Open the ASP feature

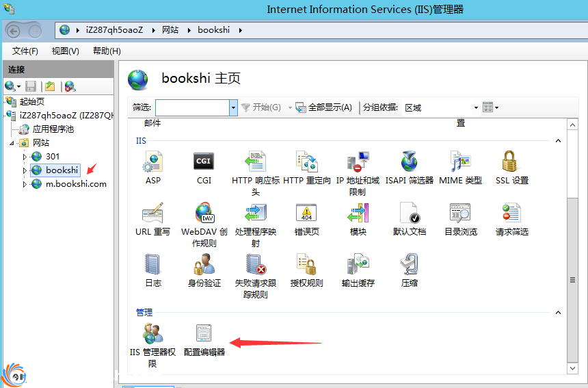tap(153, 168)
